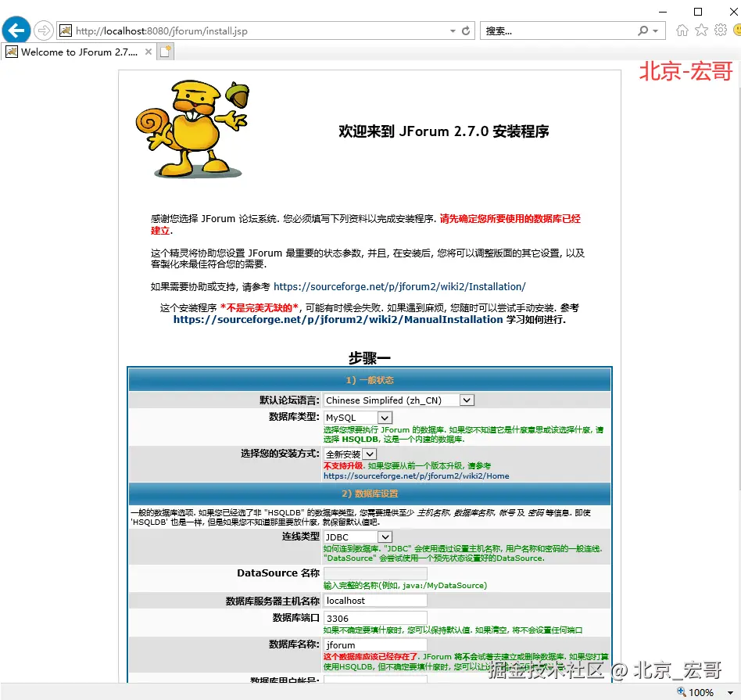
Task: Click the database name field jforum
Action: pos(375,645)
